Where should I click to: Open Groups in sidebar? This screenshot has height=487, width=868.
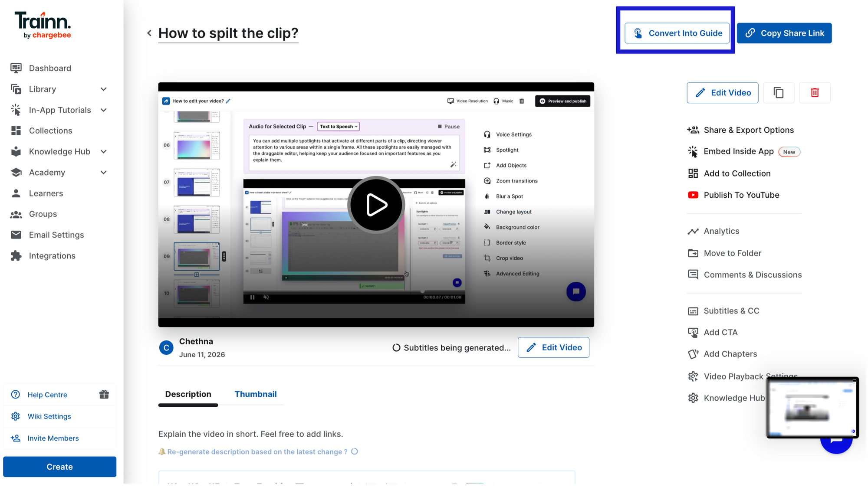[33, 214]
